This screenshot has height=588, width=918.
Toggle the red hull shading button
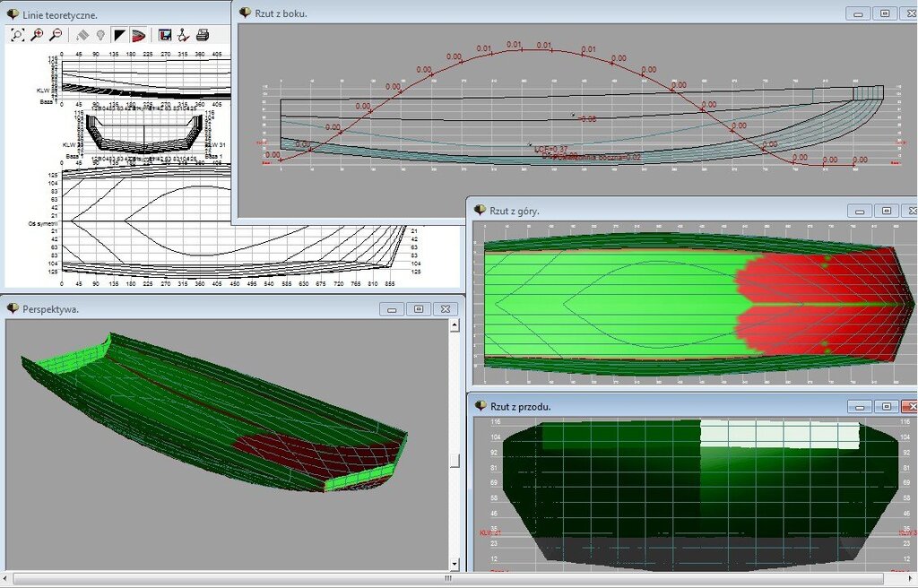click(138, 35)
